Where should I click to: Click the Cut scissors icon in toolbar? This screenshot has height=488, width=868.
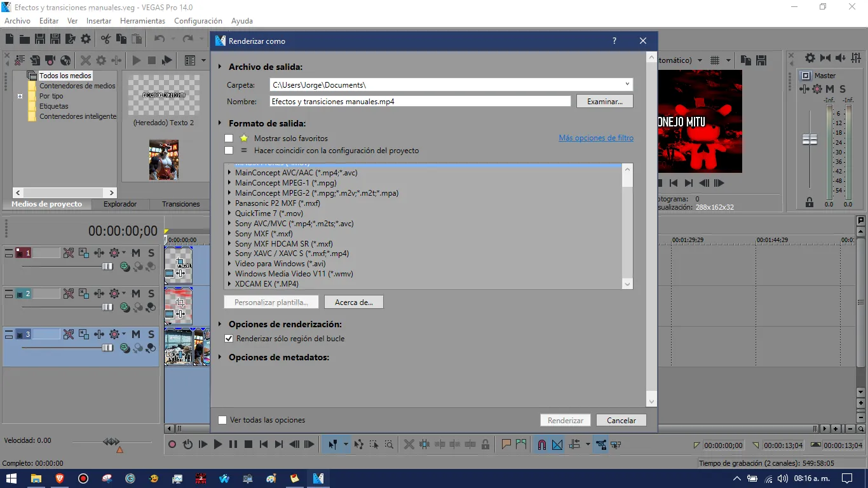tap(105, 39)
